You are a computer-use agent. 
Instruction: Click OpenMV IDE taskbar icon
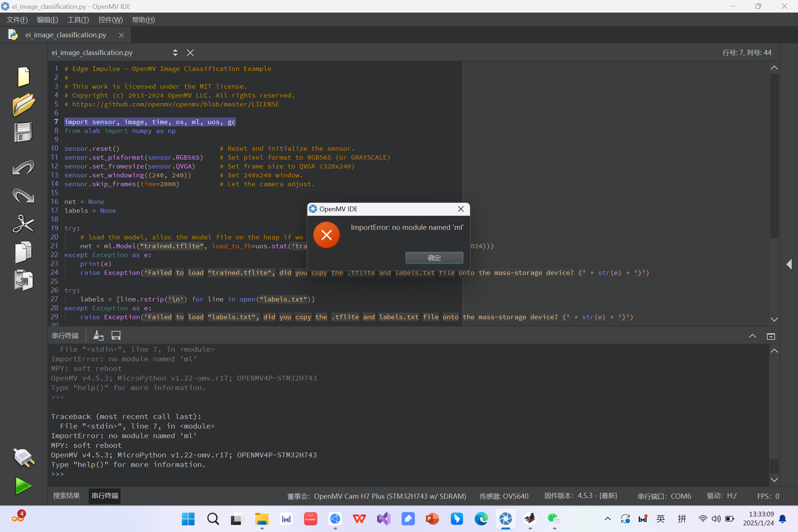tap(505, 519)
